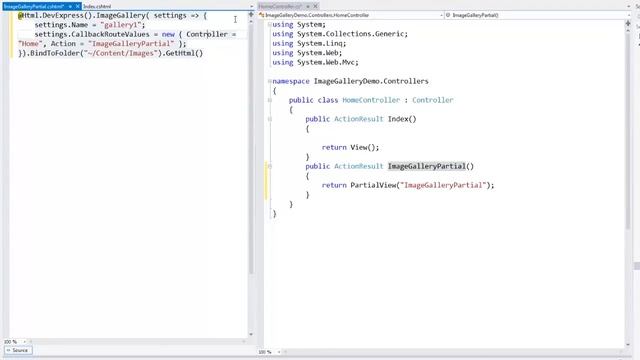Click the split-window handle in right editor
Screen dimensions: 640x360
pos(628,23)
